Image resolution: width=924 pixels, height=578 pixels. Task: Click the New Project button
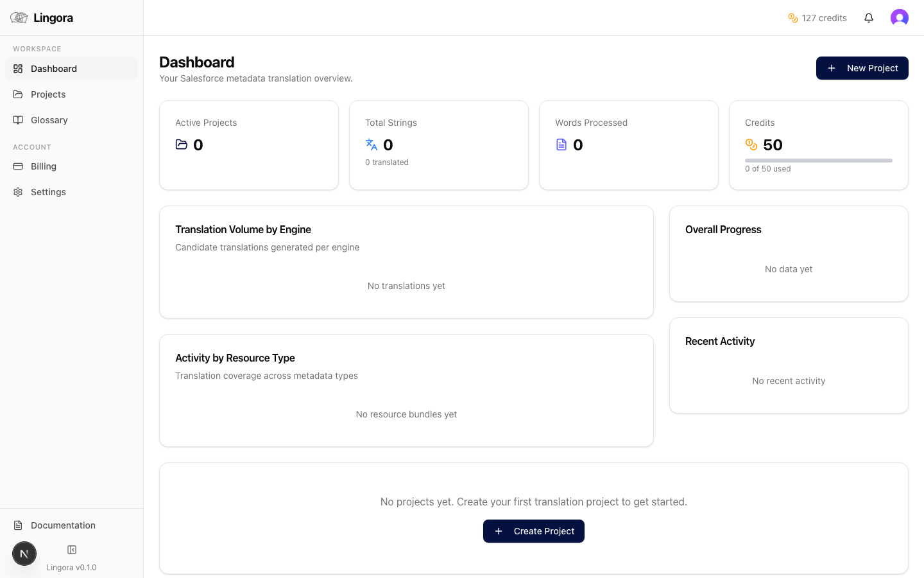(862, 67)
